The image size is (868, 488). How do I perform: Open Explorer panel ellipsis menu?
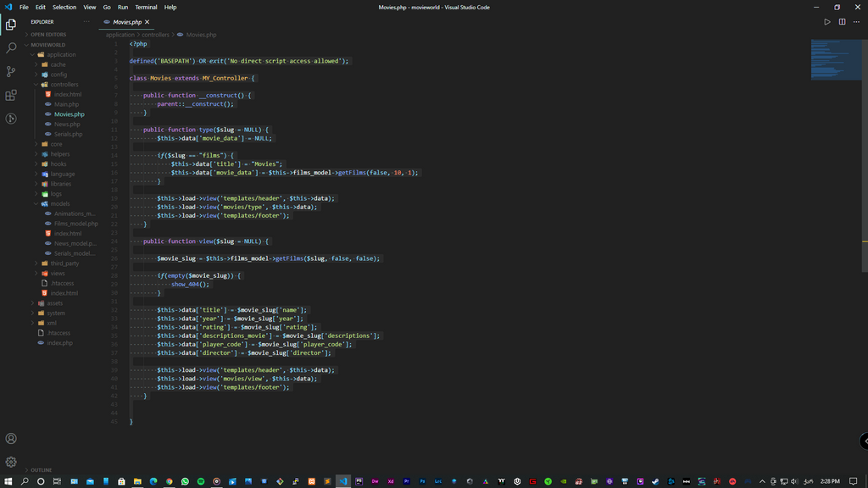pyautogui.click(x=86, y=21)
